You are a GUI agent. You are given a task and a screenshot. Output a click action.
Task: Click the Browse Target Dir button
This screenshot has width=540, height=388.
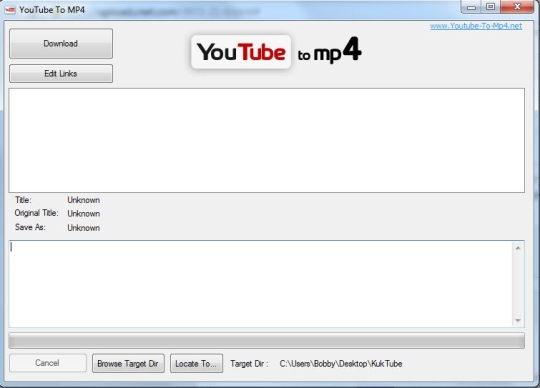pyautogui.click(x=128, y=364)
